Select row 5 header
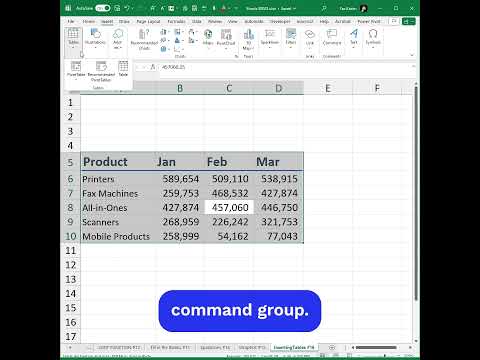480x360 pixels. 70,162
